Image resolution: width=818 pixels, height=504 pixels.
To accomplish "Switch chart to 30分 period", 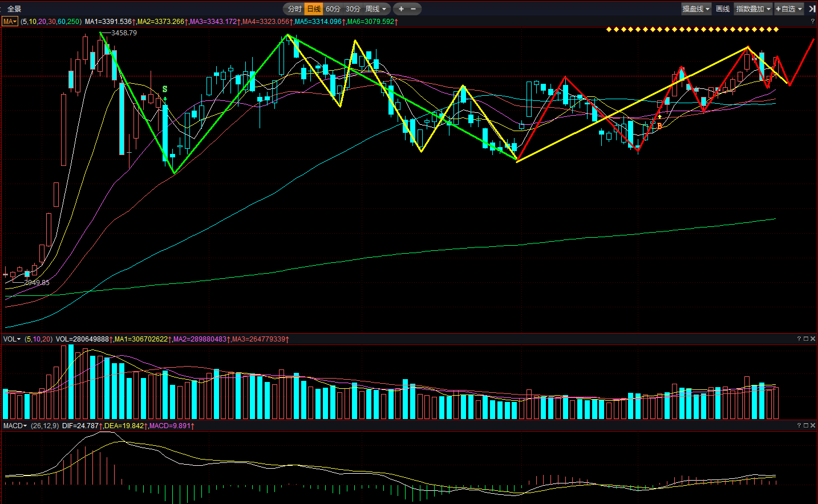I will point(353,9).
